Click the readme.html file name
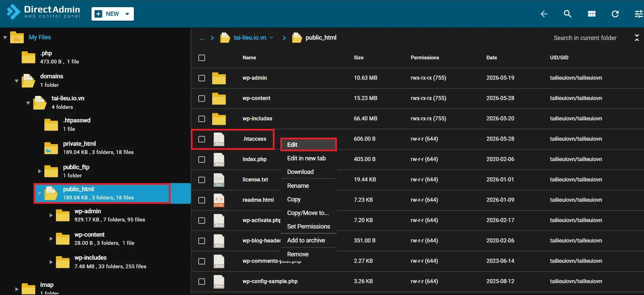The width and height of the screenshot is (644, 295). coord(258,200)
